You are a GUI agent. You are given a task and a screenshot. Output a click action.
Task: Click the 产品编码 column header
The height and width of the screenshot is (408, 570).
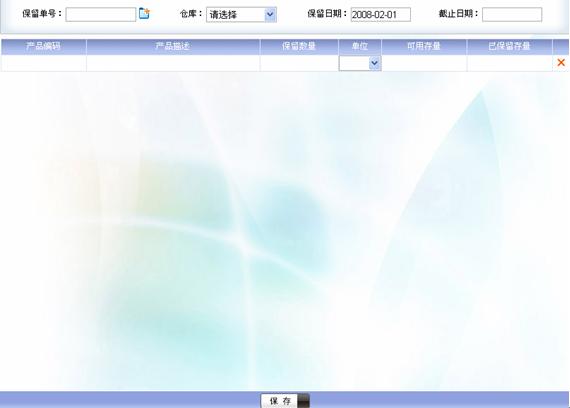point(44,47)
